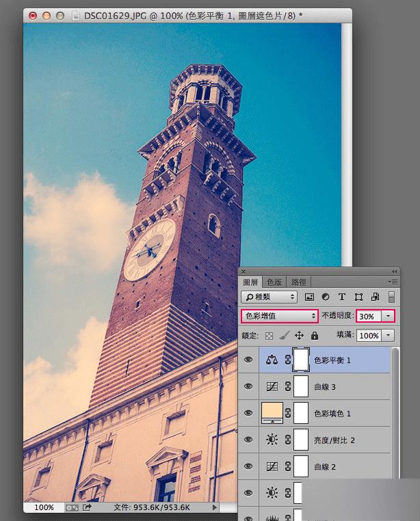
Task: Click the lock all padlock icon
Action: (x=315, y=336)
